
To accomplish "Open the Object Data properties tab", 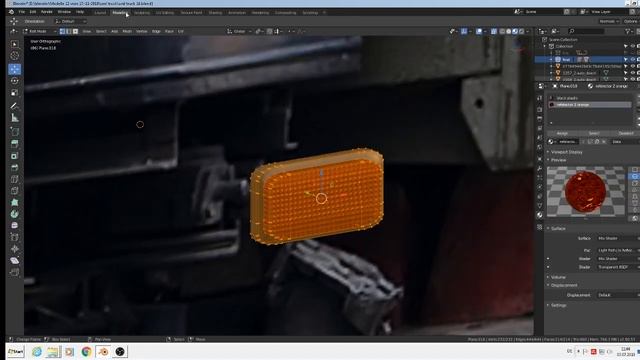I will (540, 206).
